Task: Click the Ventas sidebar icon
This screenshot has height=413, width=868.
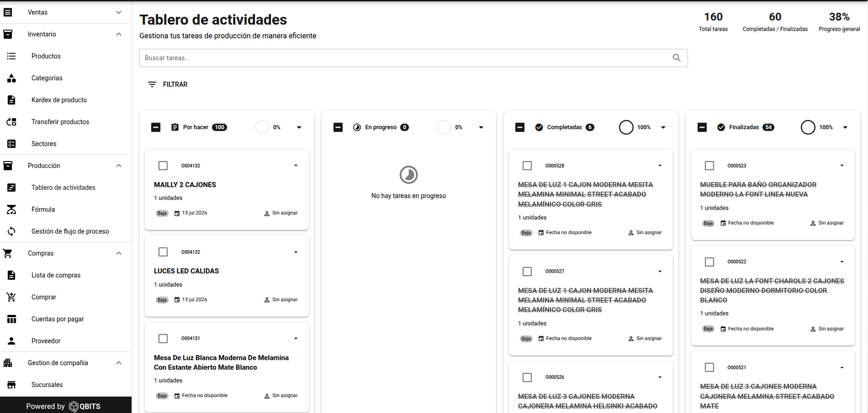Action: [x=8, y=12]
